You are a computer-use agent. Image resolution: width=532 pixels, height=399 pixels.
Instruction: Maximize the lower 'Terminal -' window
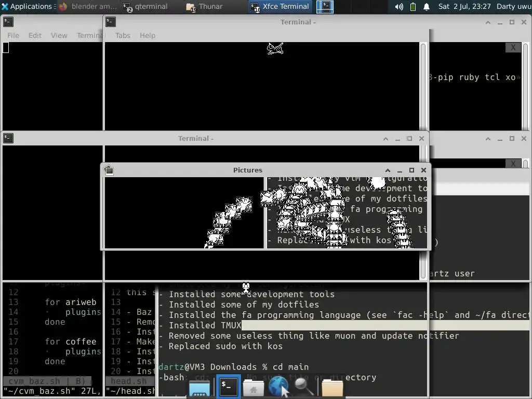409,138
